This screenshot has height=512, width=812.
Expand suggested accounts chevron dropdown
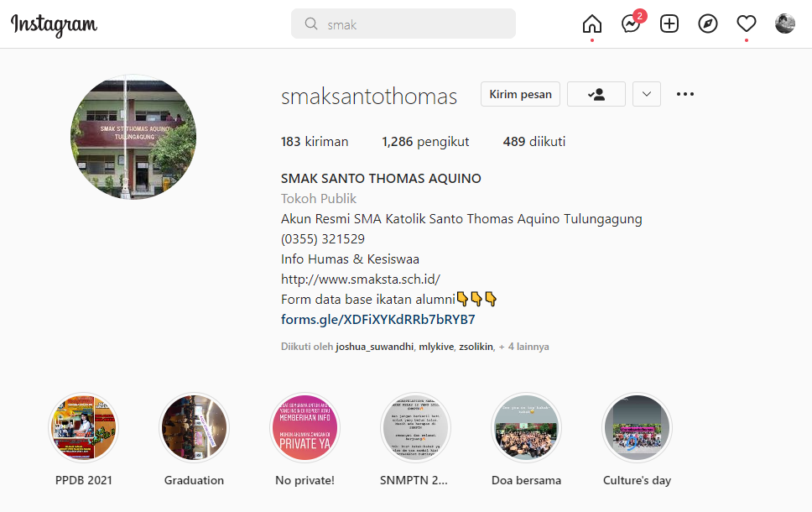coord(646,94)
